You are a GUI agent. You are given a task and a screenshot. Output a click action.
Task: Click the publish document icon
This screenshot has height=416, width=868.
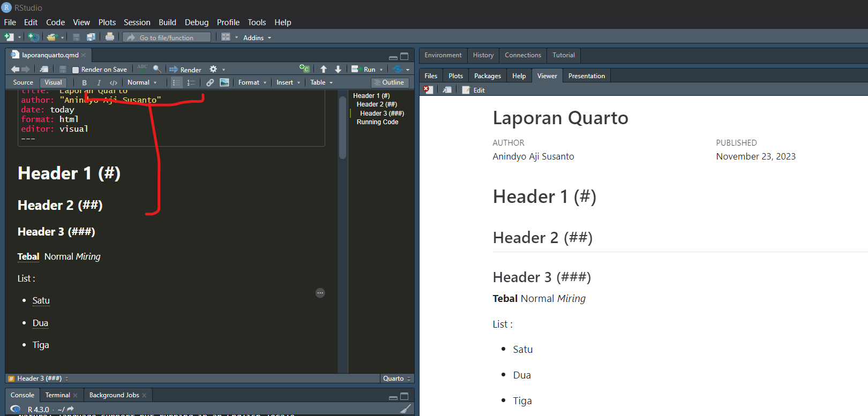(x=398, y=69)
